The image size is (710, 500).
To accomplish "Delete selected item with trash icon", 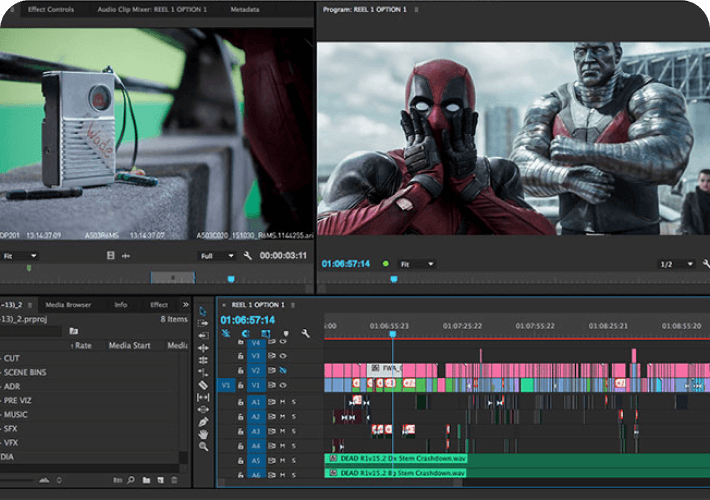I will click(174, 480).
